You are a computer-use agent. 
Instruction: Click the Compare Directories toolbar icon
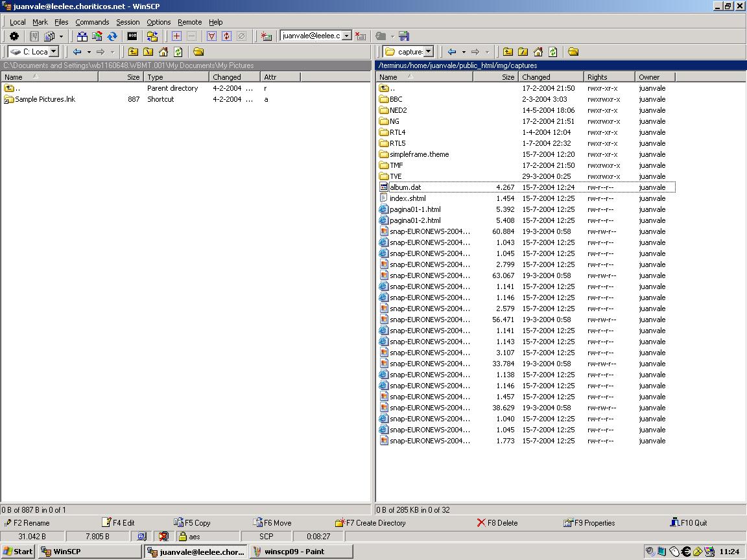coord(82,36)
